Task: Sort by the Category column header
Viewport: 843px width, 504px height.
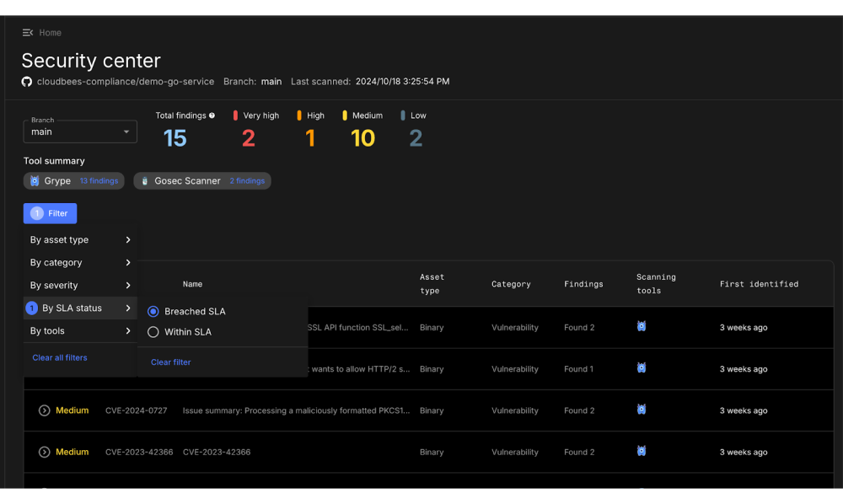Action: 511,284
